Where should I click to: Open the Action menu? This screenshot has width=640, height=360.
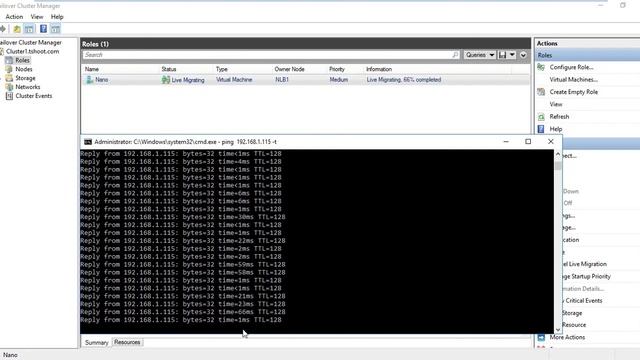(x=14, y=17)
